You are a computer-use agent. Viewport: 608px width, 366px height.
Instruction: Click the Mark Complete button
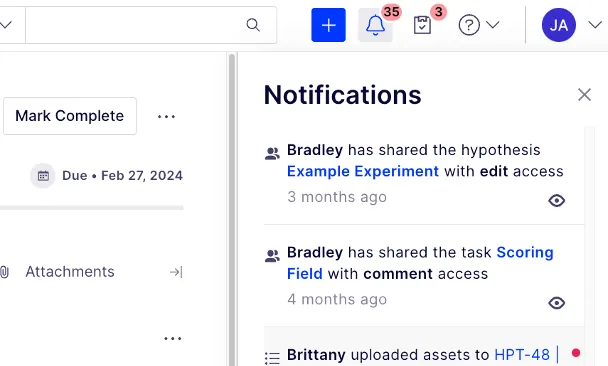pos(70,116)
